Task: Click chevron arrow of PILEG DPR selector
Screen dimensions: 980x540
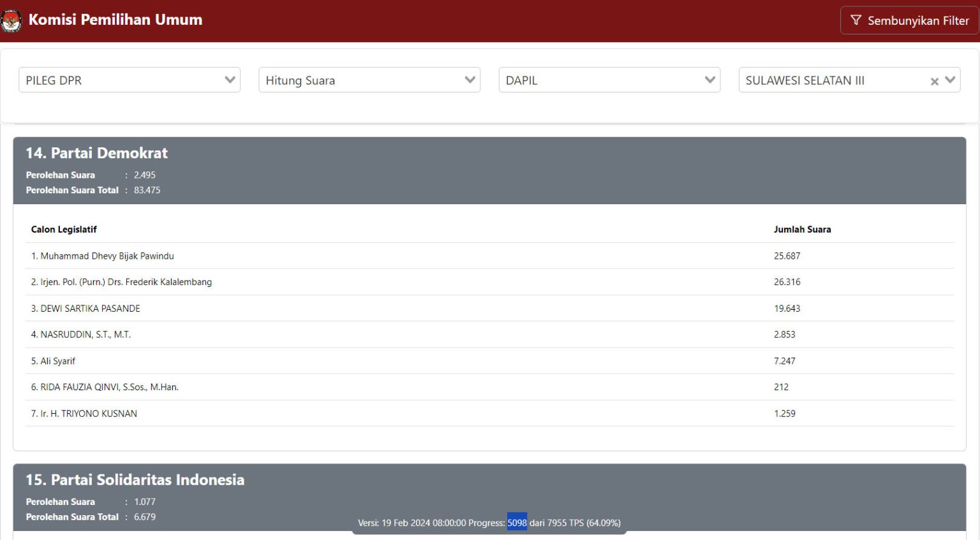Action: click(x=230, y=80)
